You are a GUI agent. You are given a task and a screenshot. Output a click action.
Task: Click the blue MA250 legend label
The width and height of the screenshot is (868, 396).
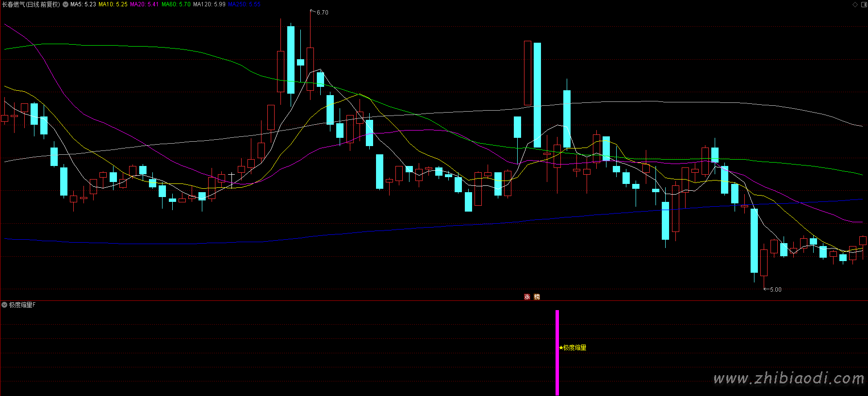coord(244,4)
